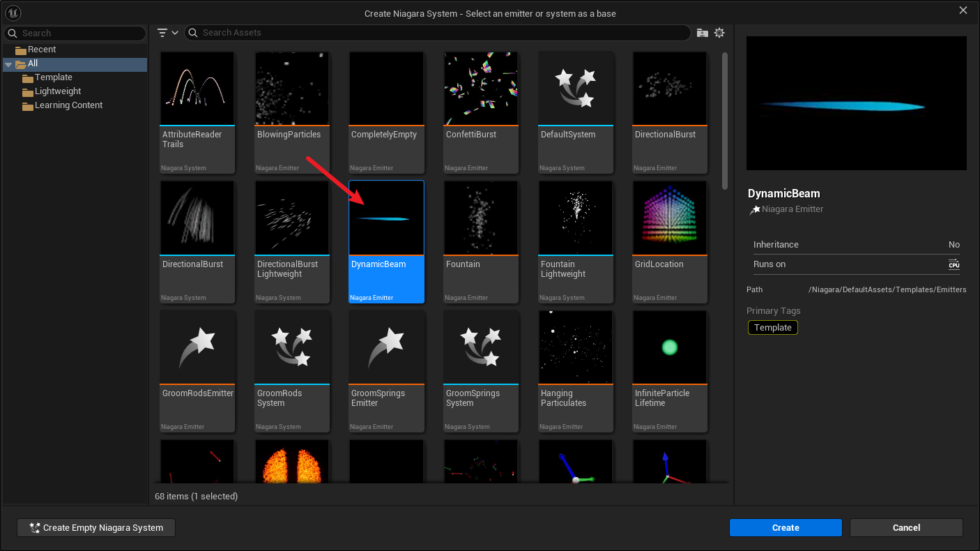The height and width of the screenshot is (551, 980).
Task: Click Create Empty Niagara System
Action: (x=96, y=528)
